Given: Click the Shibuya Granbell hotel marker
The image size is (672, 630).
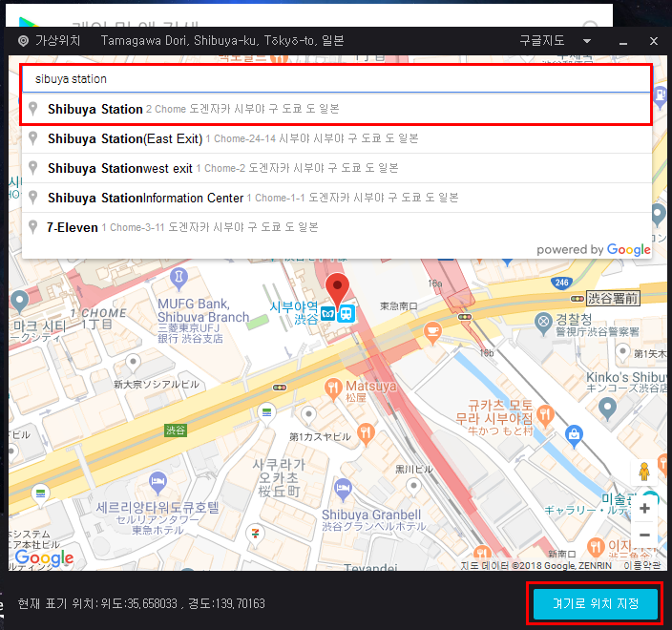Looking at the screenshot, I should (x=343, y=489).
